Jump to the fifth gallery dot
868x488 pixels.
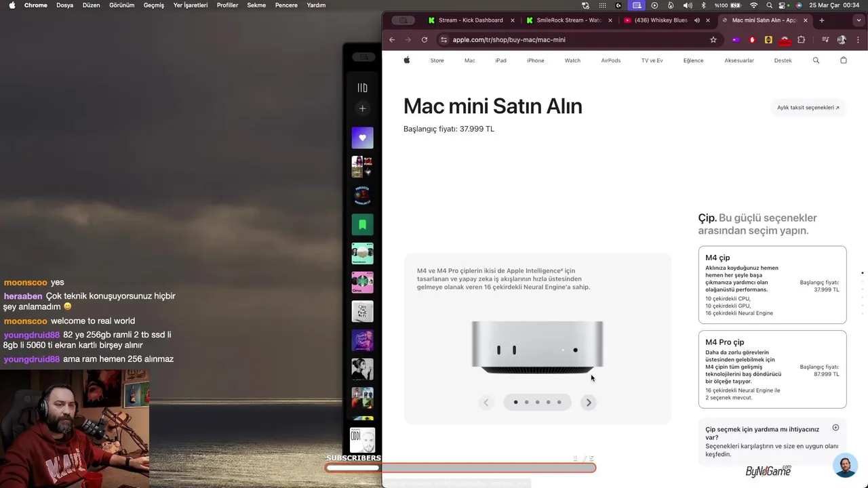[x=559, y=403]
